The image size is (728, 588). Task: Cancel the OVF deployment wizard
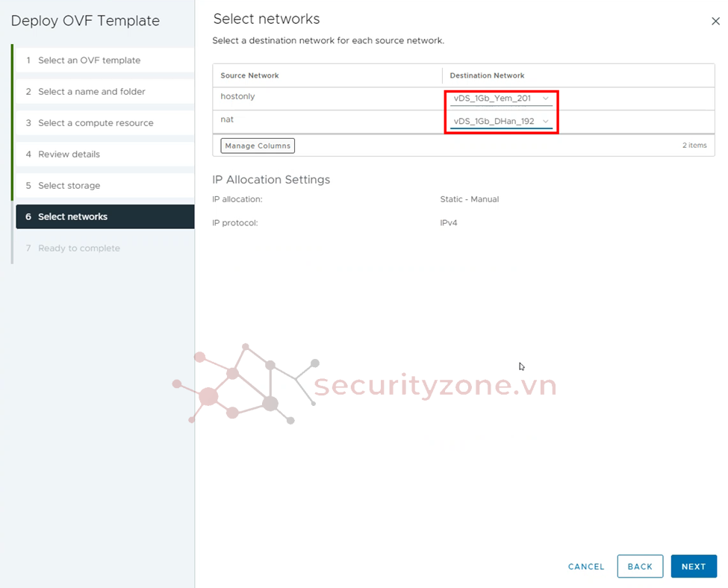click(x=586, y=566)
